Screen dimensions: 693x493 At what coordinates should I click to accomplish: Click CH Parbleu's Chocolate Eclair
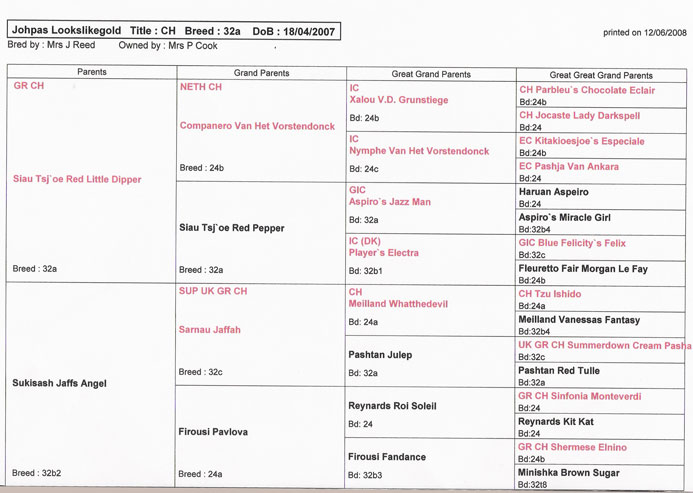click(x=587, y=90)
